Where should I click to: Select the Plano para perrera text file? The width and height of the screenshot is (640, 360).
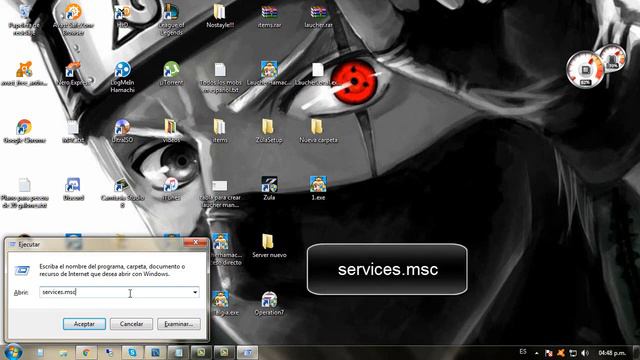pyautogui.click(x=24, y=192)
